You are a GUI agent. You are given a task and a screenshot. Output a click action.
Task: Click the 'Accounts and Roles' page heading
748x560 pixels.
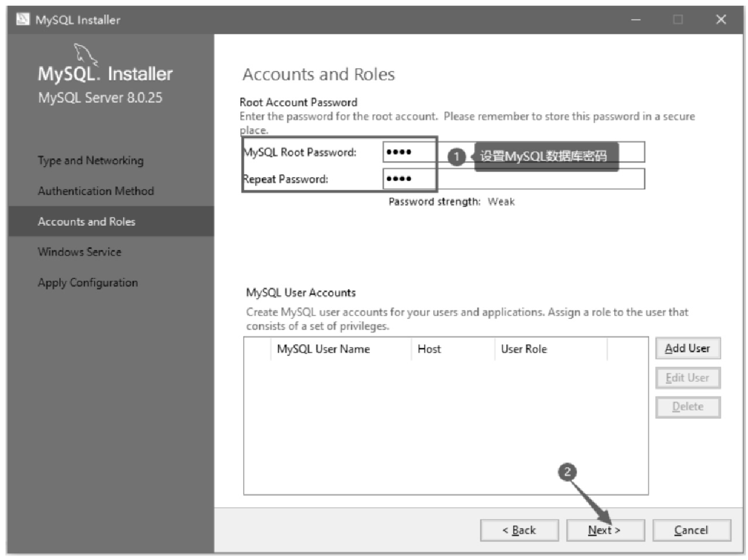pos(319,75)
